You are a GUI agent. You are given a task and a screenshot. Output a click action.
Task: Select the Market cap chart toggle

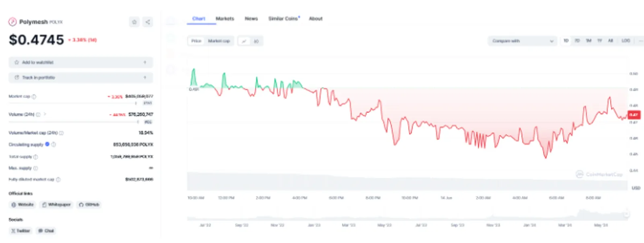[219, 41]
